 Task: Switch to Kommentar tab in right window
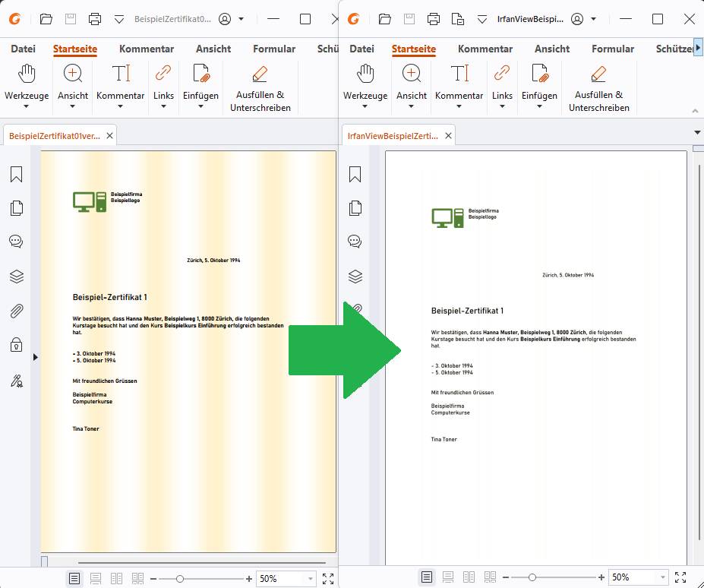(x=485, y=49)
